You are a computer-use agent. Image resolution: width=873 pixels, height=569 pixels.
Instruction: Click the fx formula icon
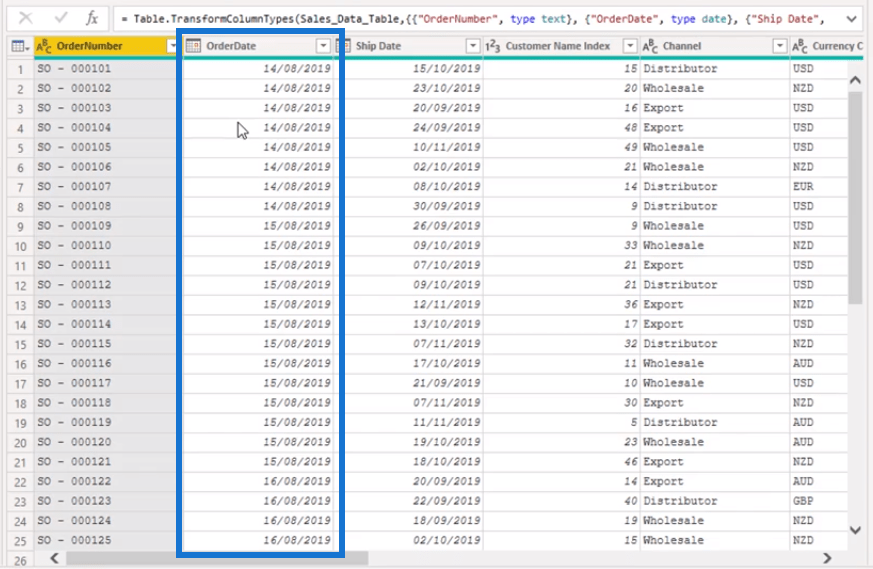pyautogui.click(x=92, y=18)
